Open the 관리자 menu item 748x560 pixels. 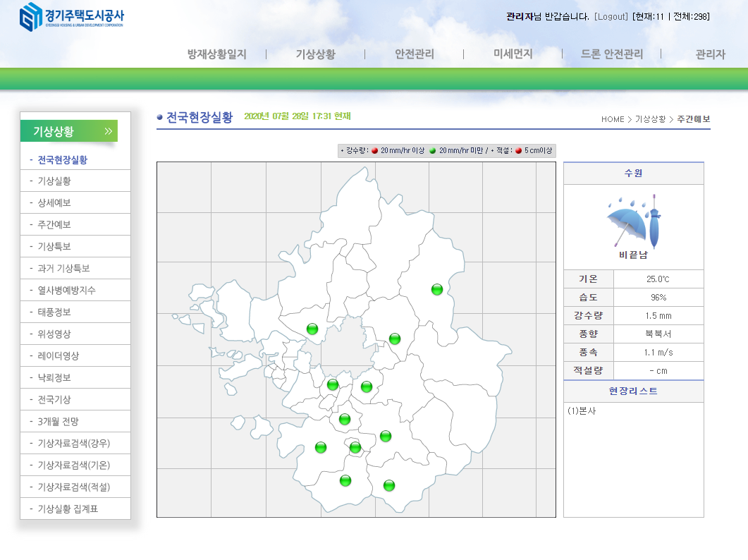coord(710,54)
